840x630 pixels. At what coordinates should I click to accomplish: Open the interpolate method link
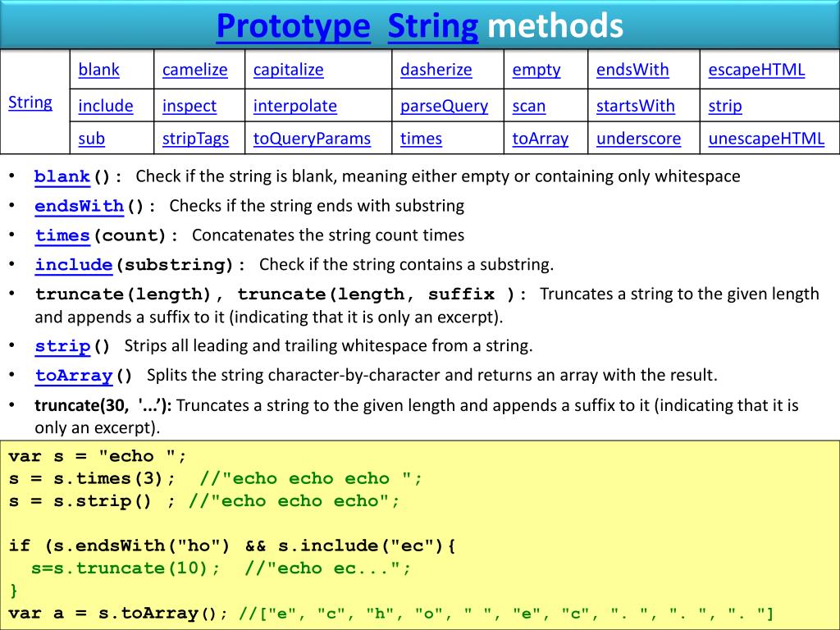(x=294, y=106)
